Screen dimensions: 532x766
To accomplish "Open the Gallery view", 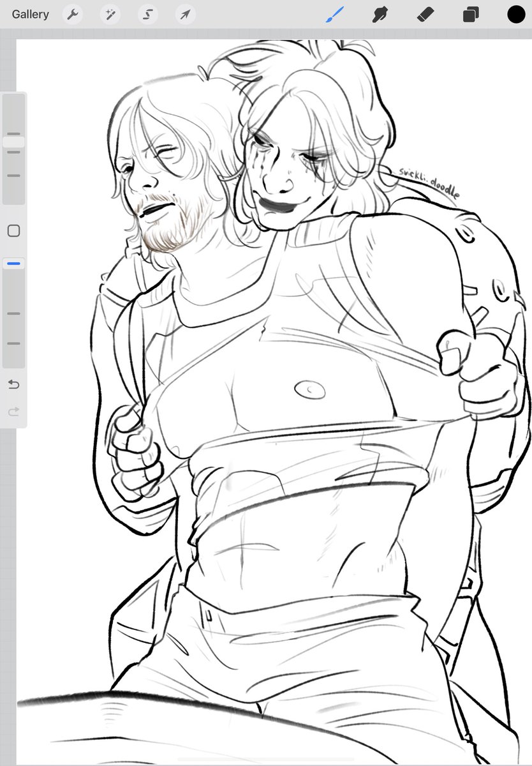I will [x=30, y=14].
